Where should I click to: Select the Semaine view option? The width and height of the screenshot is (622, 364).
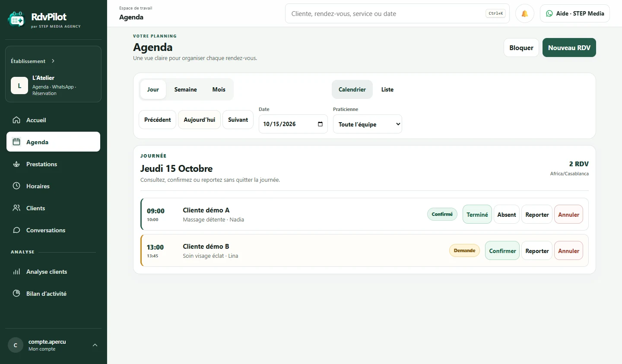click(185, 89)
